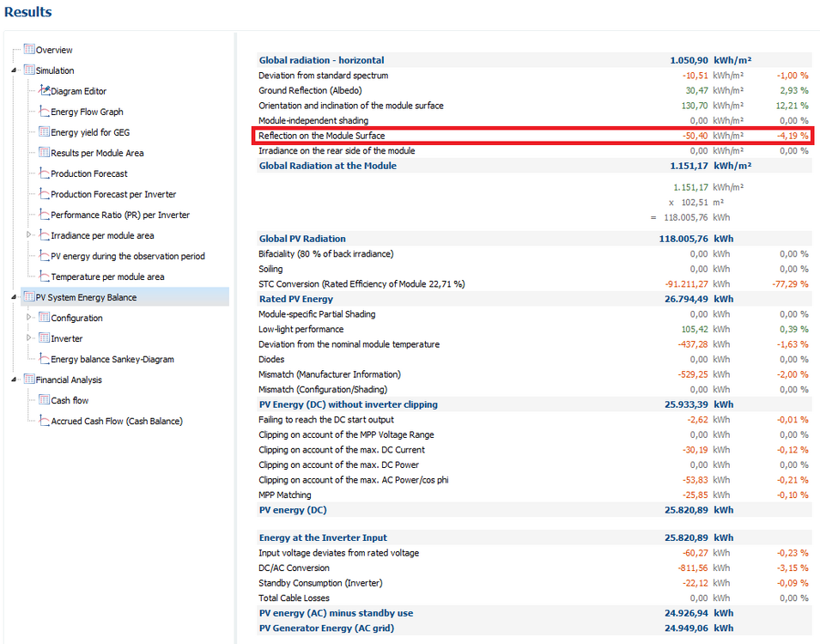This screenshot has width=820, height=644.
Task: Collapse the Financial Analysis node
Action: pyautogui.click(x=15, y=380)
